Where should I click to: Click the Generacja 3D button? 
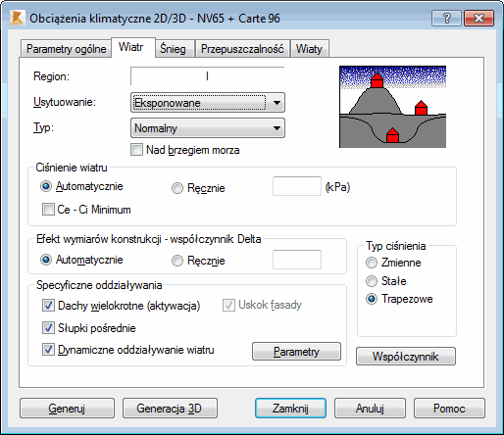(x=170, y=409)
